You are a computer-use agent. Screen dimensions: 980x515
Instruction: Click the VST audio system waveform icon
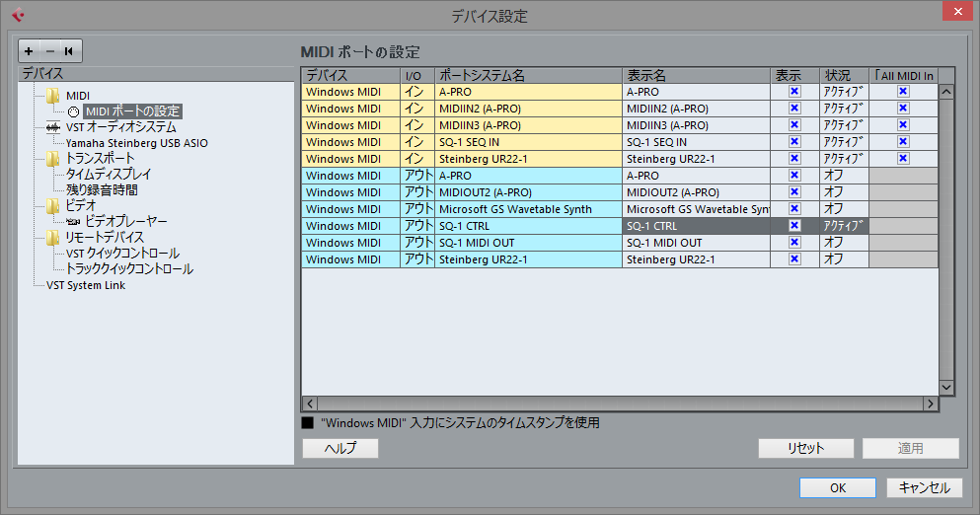(53, 127)
